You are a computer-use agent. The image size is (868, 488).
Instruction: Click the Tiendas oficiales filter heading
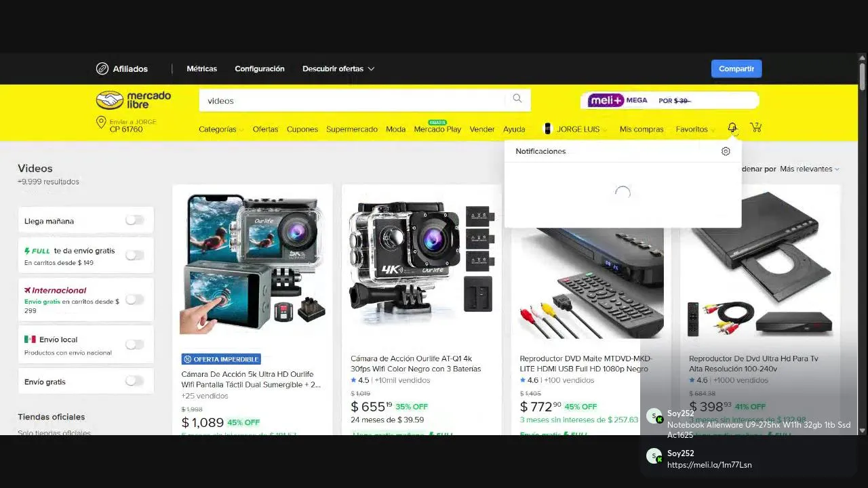(52, 417)
